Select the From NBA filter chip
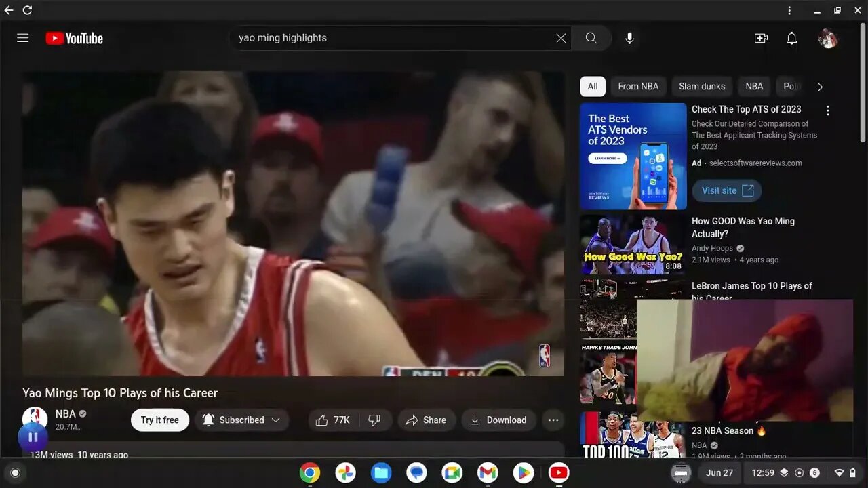The image size is (868, 488). pos(638,86)
